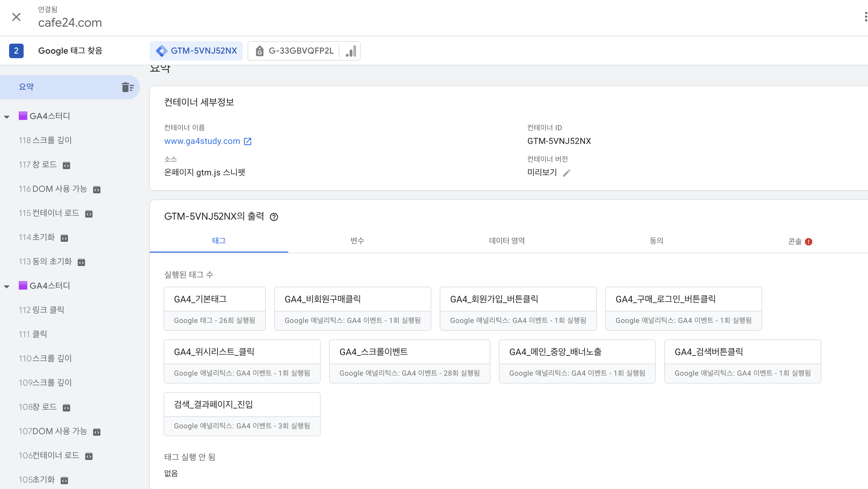Switch to the 변수 tab
Viewport: 868px width, 489px height.
click(357, 241)
